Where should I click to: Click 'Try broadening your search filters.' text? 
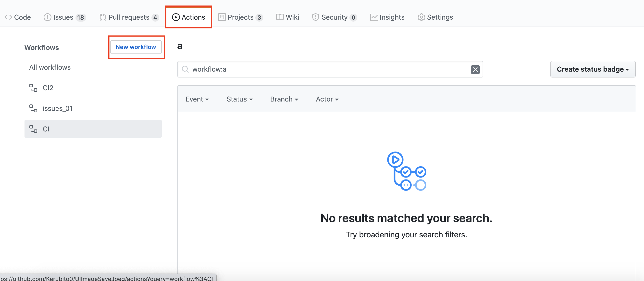tap(406, 235)
